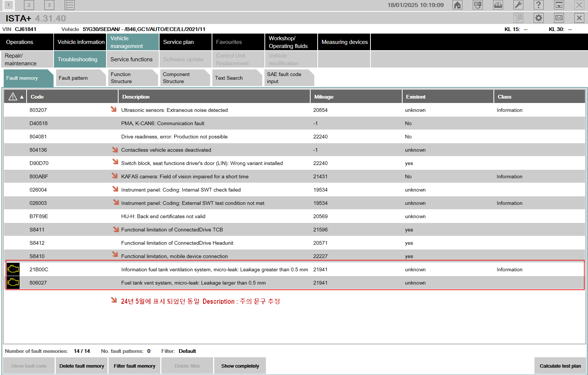Open the SAE fault code input tab
Screen dimensions: 588x375
289,78
